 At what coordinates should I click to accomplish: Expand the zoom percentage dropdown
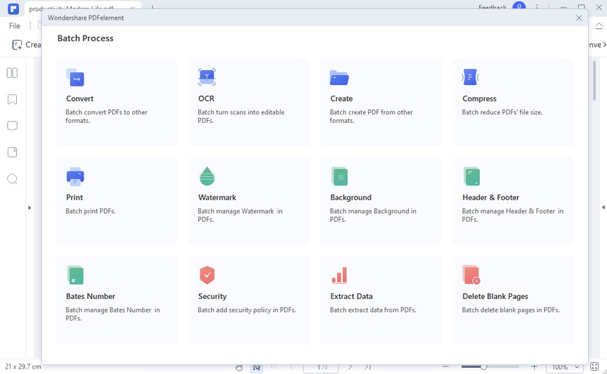[576, 367]
